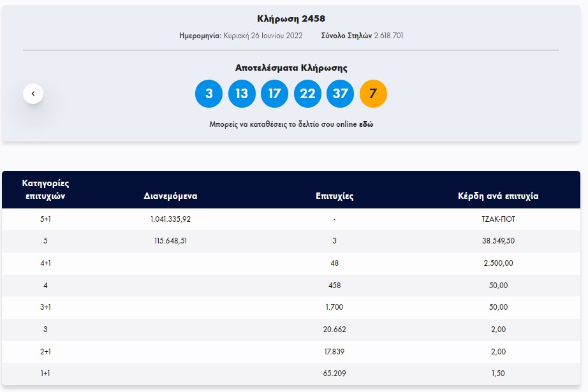This screenshot has height=392, width=588.
Task: Select the 4+1 category row label
Action: [x=45, y=263]
